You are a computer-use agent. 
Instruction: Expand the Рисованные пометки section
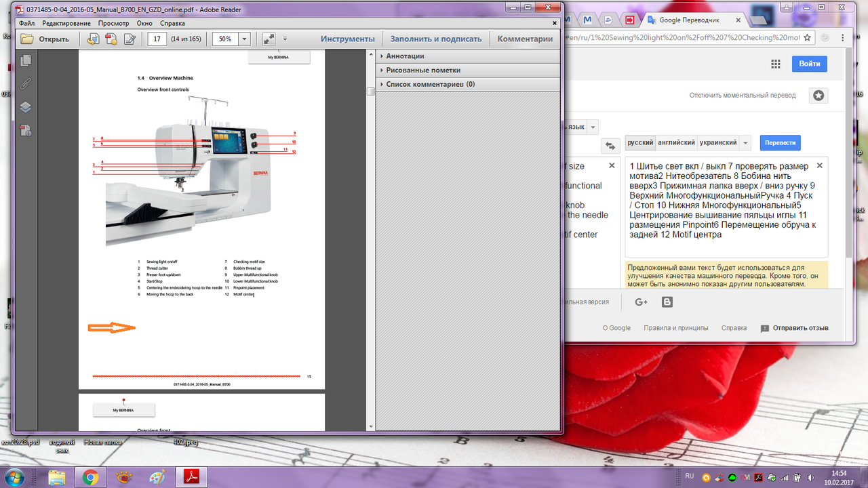tap(423, 70)
